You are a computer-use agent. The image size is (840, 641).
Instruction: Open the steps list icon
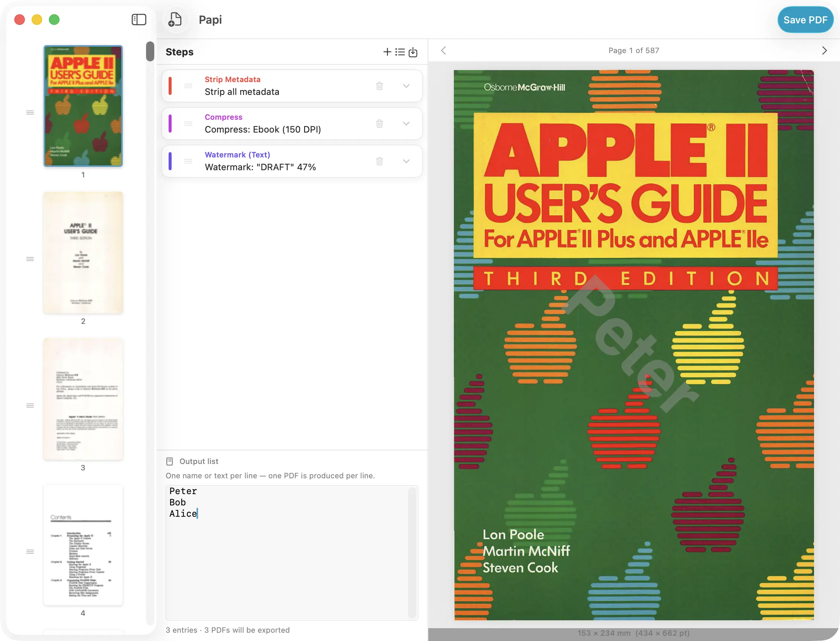tap(400, 52)
